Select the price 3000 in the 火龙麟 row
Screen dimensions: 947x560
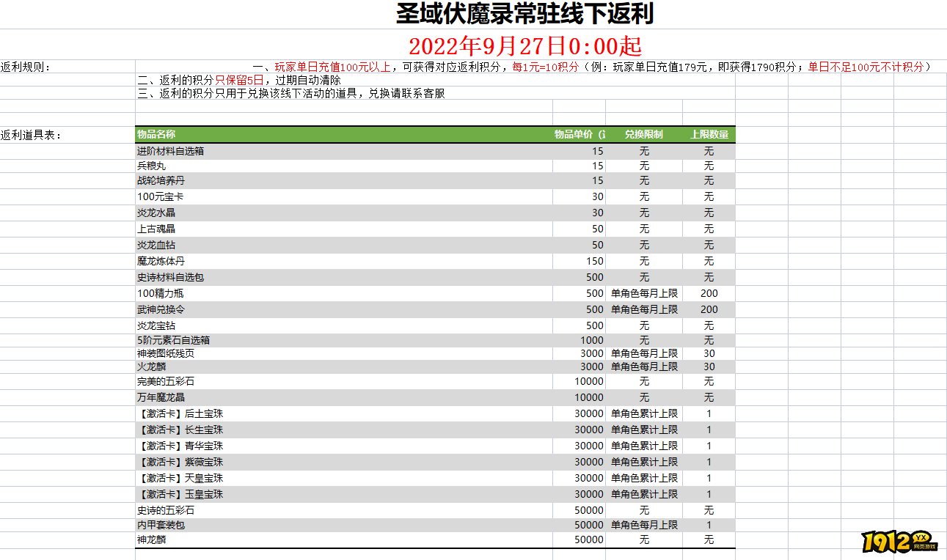click(x=592, y=366)
